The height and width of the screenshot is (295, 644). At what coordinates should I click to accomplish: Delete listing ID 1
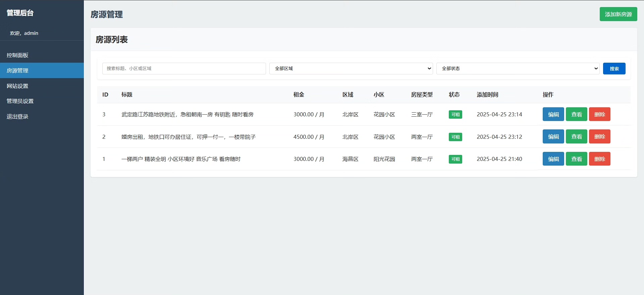click(599, 159)
